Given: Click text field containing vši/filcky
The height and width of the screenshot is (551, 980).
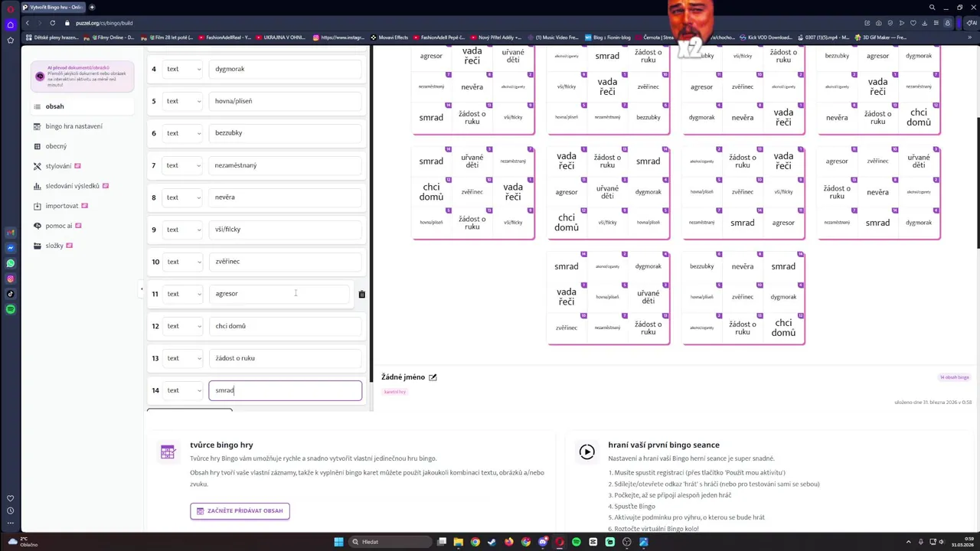Looking at the screenshot, I should [x=285, y=230].
